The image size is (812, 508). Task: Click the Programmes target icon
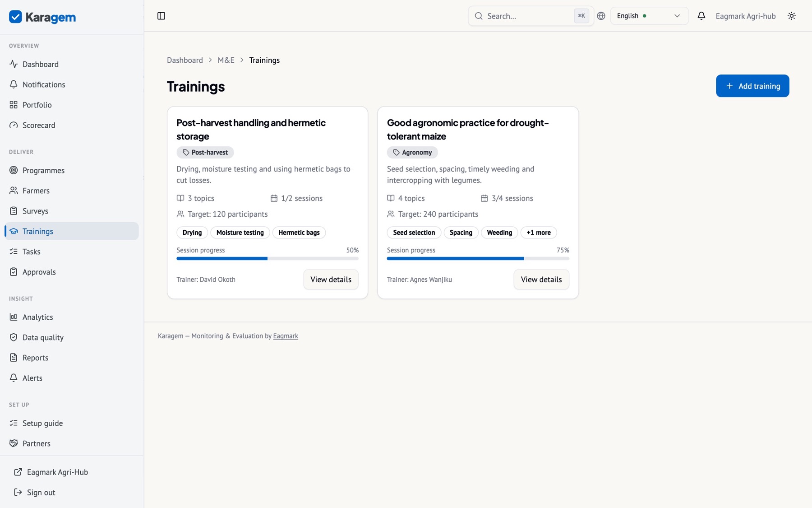(14, 170)
